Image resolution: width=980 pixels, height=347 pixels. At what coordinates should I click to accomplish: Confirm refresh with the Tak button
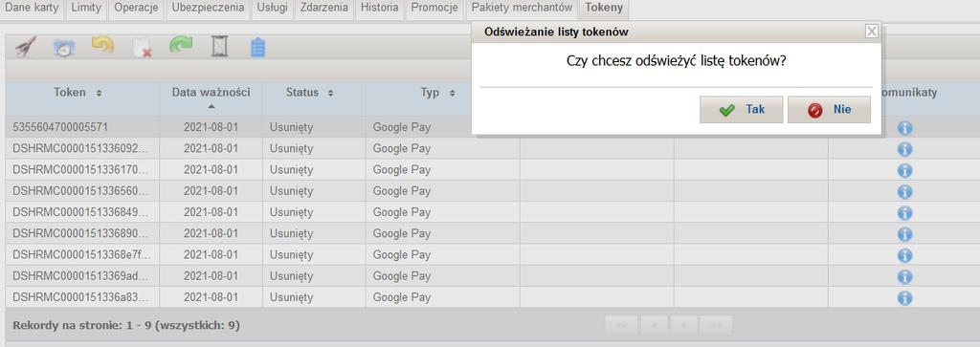[x=742, y=110]
